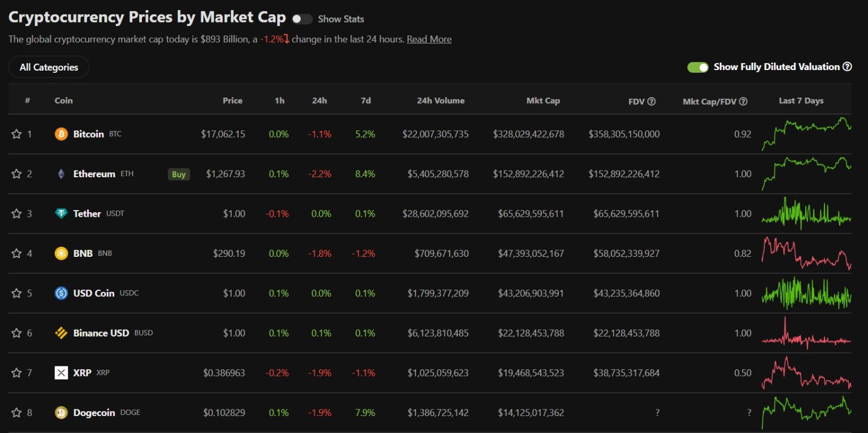Click the Mkt Cap column header
The height and width of the screenshot is (433, 868).
544,100
